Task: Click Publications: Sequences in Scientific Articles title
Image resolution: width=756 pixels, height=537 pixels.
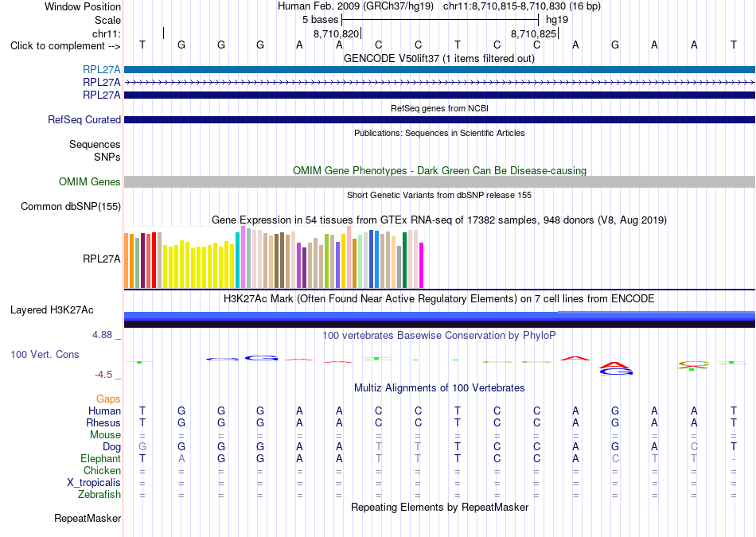Action: (x=439, y=133)
